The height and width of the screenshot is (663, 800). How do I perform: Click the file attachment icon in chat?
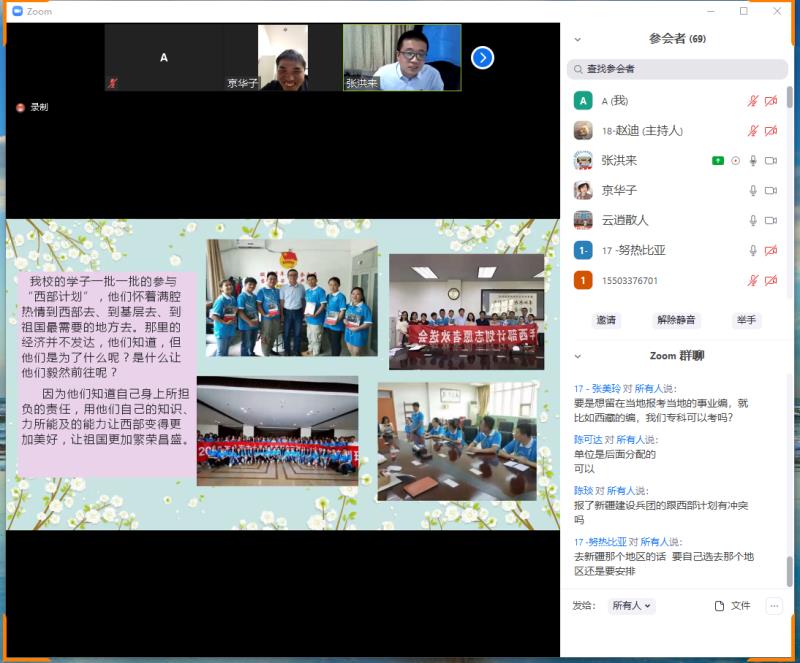point(719,605)
